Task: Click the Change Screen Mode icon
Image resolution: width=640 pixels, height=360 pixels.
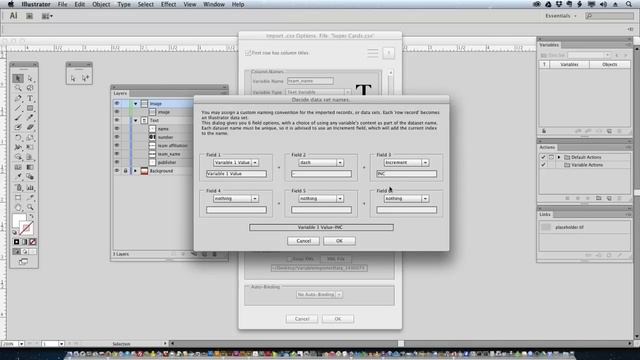Action: (x=23, y=261)
